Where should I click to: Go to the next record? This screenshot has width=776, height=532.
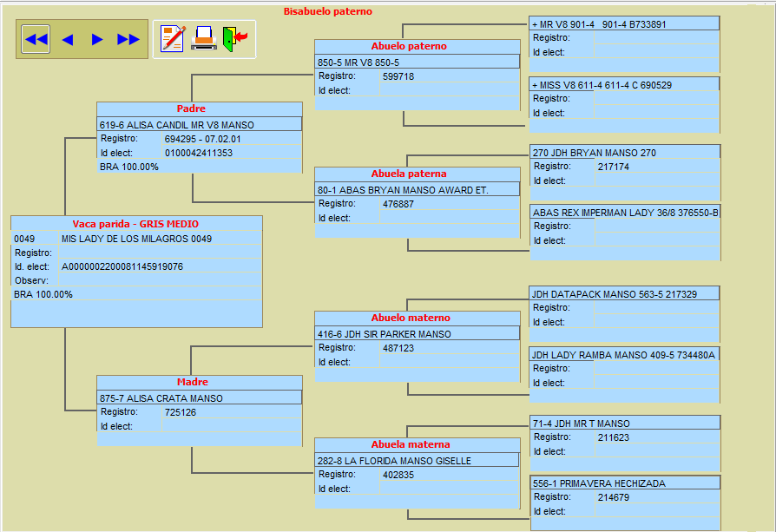[x=97, y=39]
